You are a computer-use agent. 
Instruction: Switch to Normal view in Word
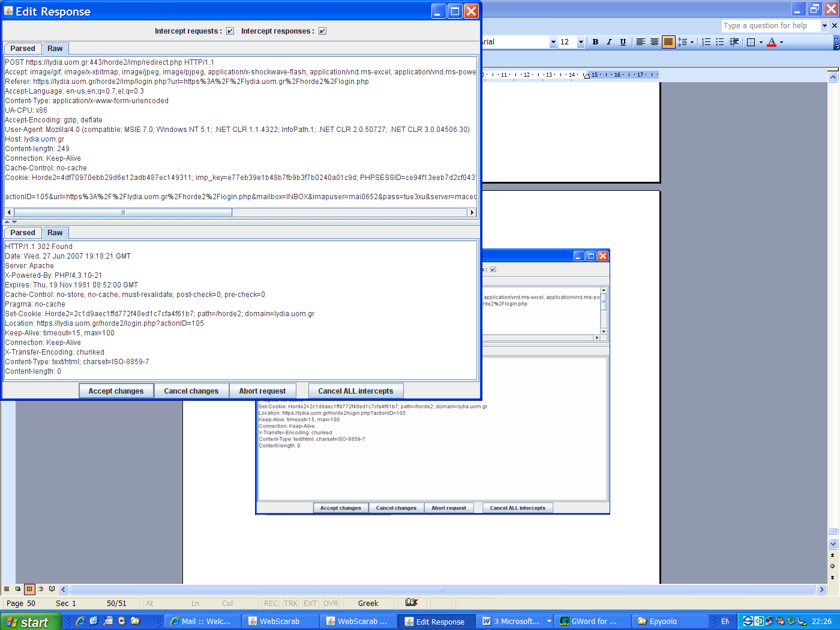[x=7, y=589]
